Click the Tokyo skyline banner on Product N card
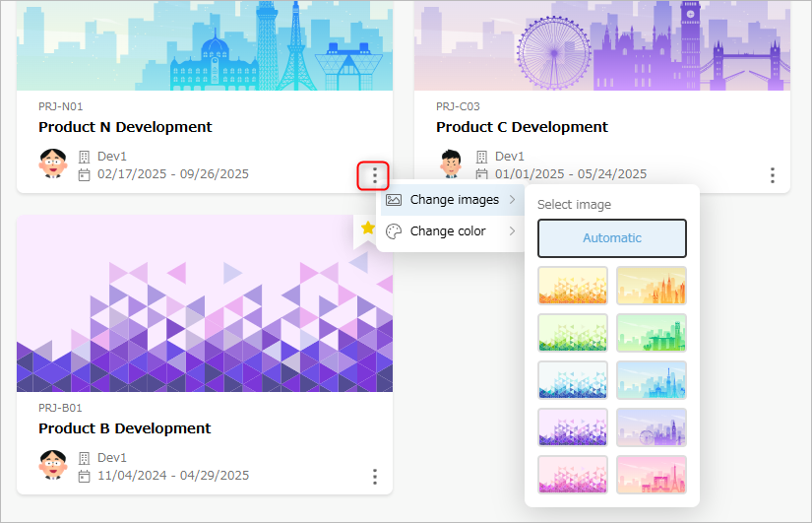Image resolution: width=812 pixels, height=523 pixels. tap(205, 45)
